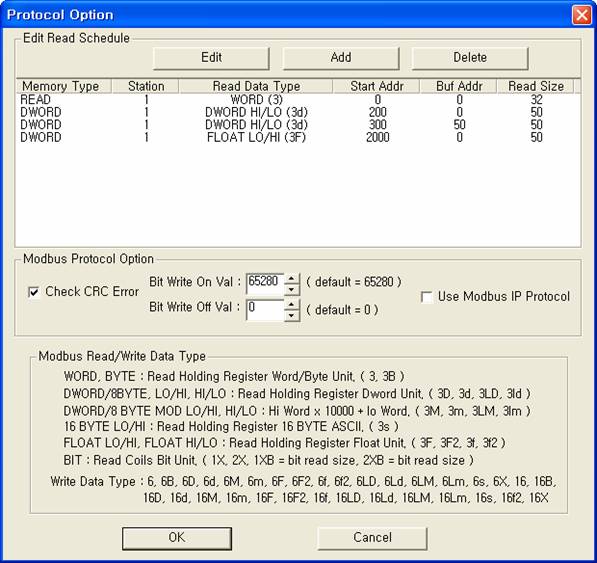Viewport: 597px width, 563px height.
Task: Cancel the Protocol Option dialog
Action: pos(372,537)
